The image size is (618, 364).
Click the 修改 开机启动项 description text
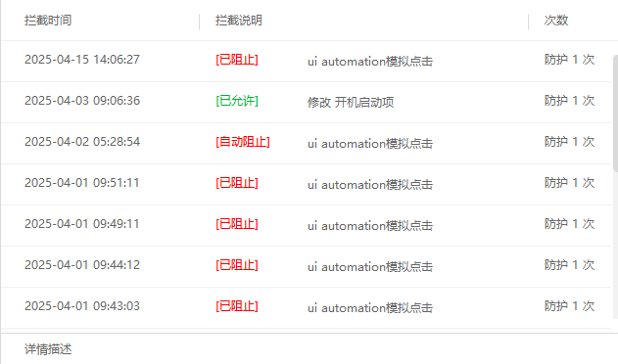point(351,103)
